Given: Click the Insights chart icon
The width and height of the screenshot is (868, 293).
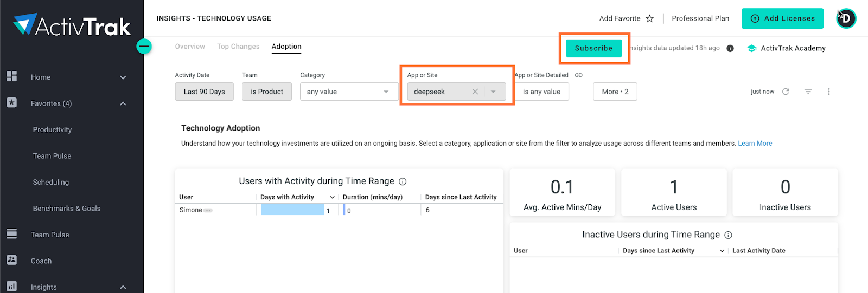Looking at the screenshot, I should point(11,286).
